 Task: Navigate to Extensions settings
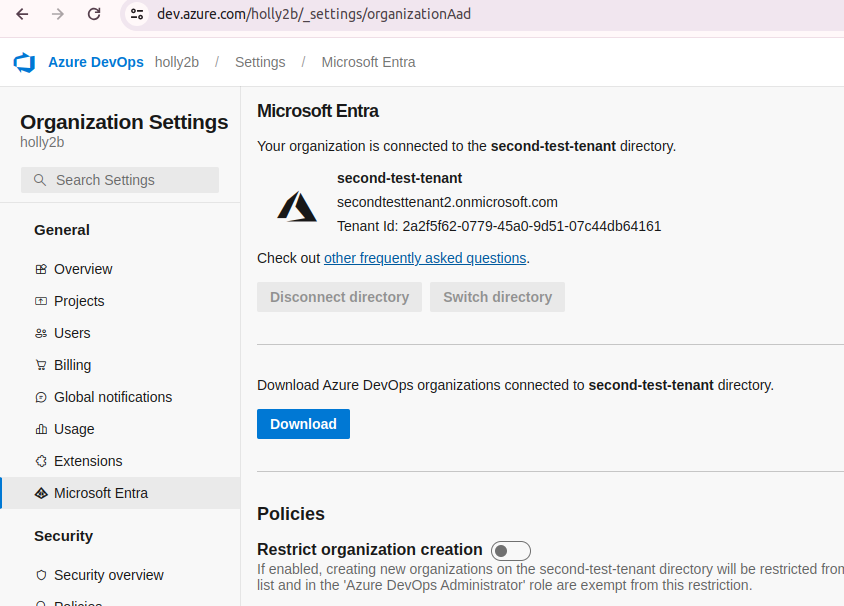point(121,461)
